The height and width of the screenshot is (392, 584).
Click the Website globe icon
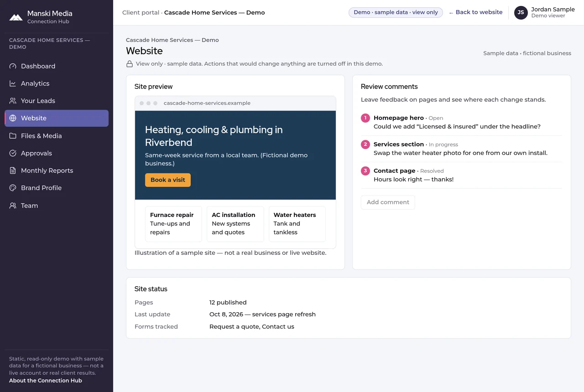13,118
